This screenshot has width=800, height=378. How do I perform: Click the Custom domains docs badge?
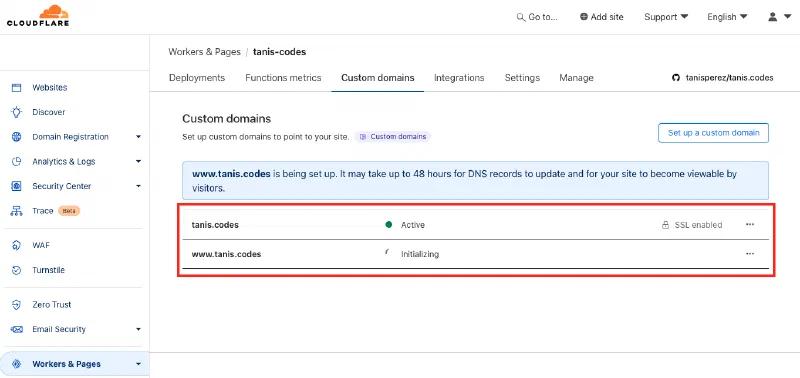tap(393, 137)
